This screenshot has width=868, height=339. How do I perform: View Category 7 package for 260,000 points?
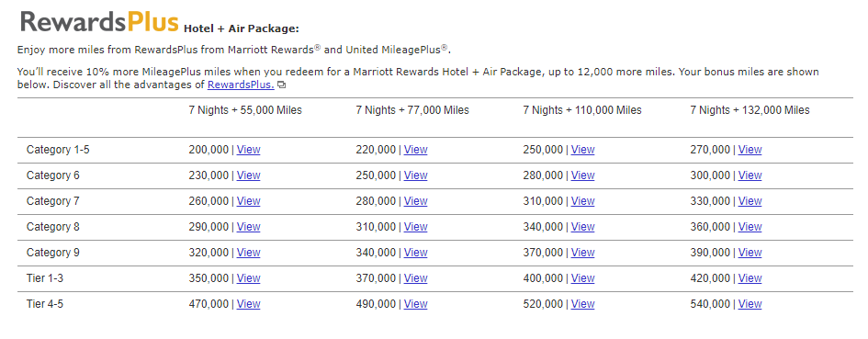click(x=249, y=201)
